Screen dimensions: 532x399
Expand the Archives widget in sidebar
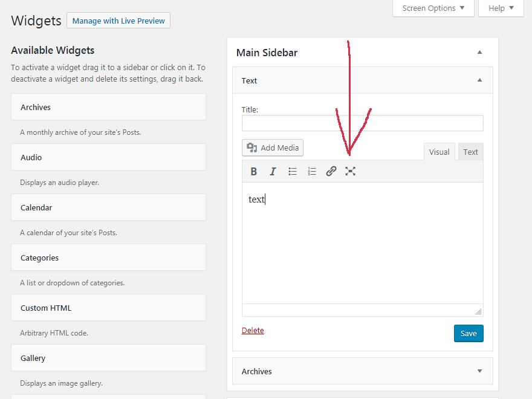click(479, 371)
